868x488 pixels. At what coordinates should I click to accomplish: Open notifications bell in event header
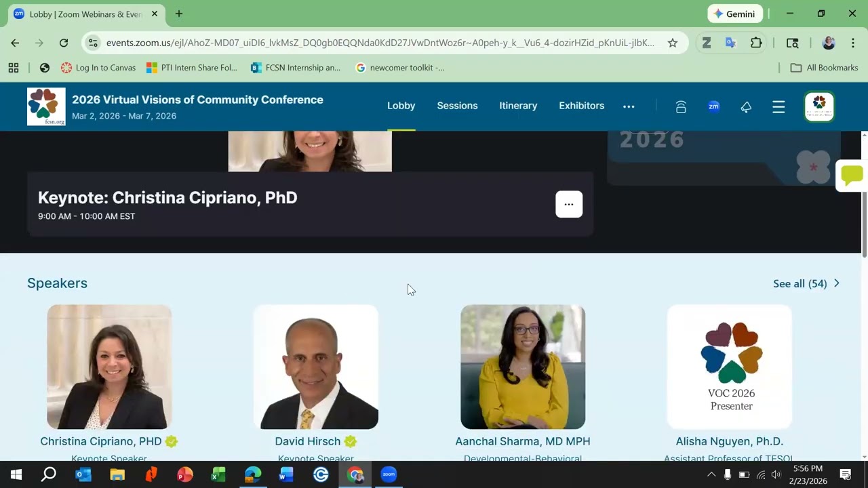tap(746, 106)
